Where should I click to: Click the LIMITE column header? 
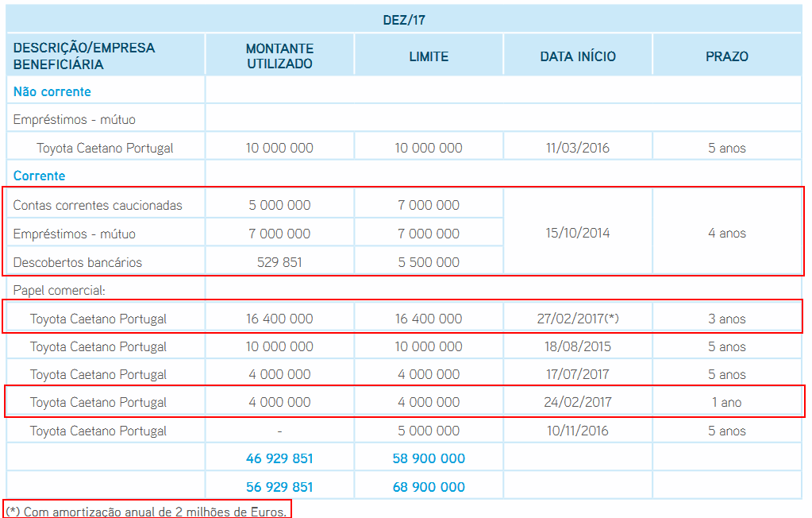coord(429,56)
